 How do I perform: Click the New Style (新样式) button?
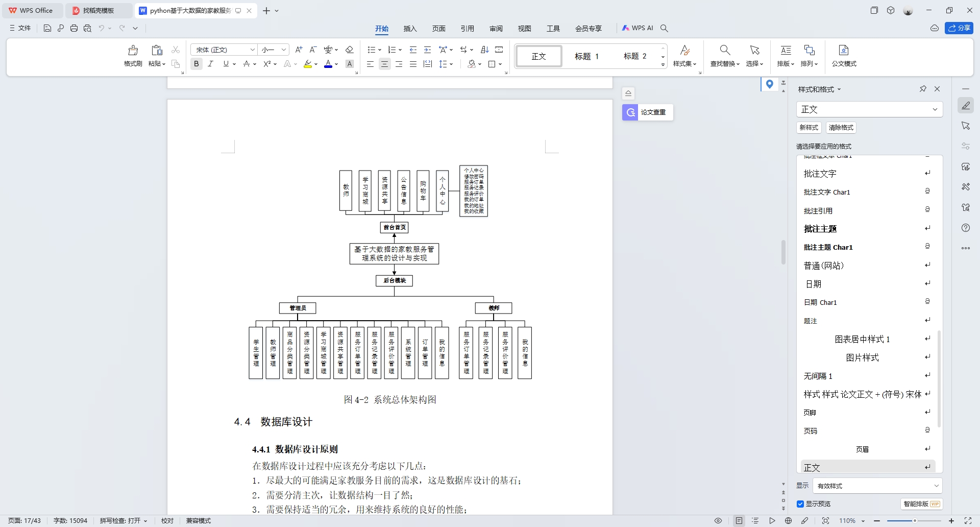[x=808, y=128]
